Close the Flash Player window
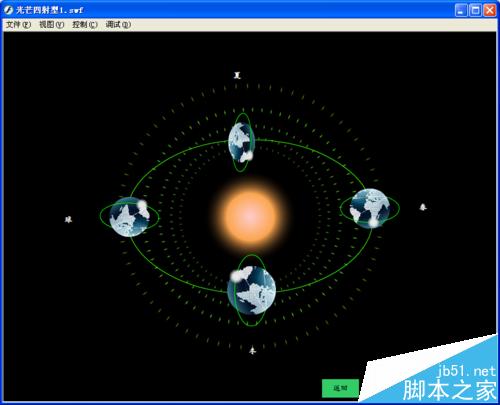The image size is (500, 405). pyautogui.click(x=490, y=10)
